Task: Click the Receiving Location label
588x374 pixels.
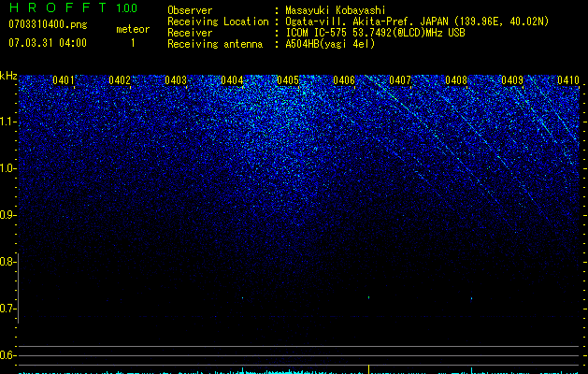Action: click(x=218, y=22)
